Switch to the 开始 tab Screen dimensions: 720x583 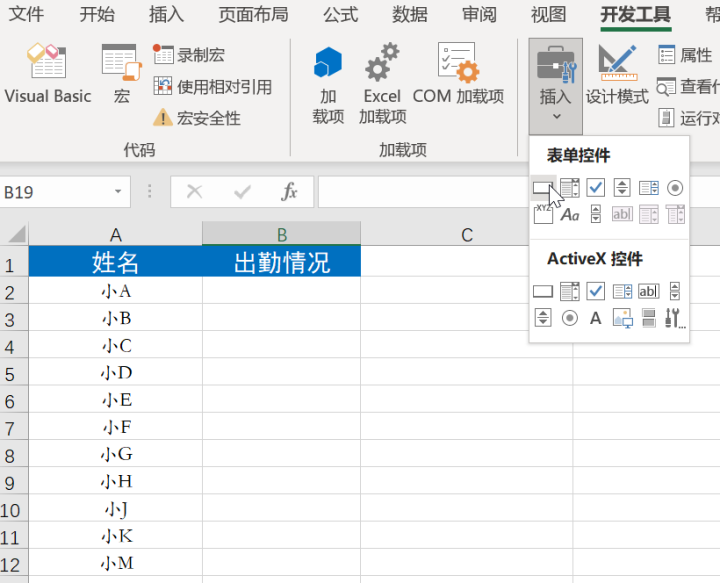[97, 14]
